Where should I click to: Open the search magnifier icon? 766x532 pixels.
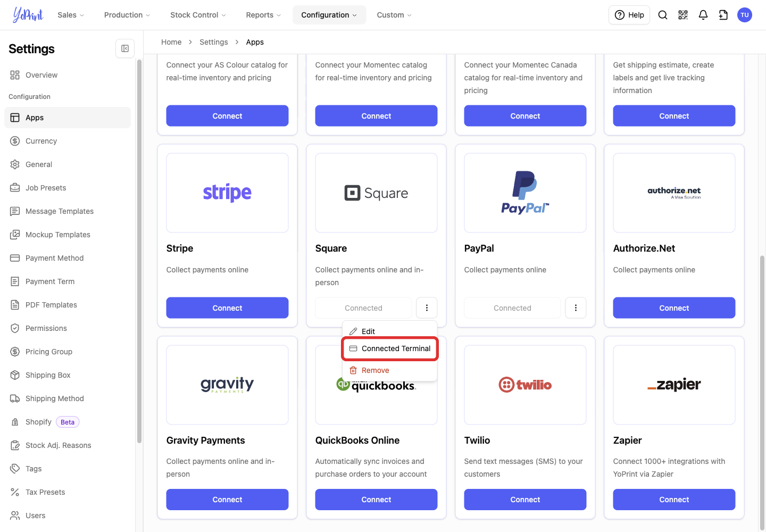[x=663, y=15]
